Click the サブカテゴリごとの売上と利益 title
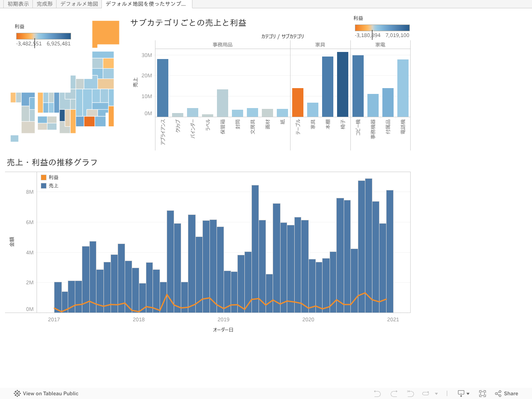Screen dimensions: 532x399 (x=188, y=23)
